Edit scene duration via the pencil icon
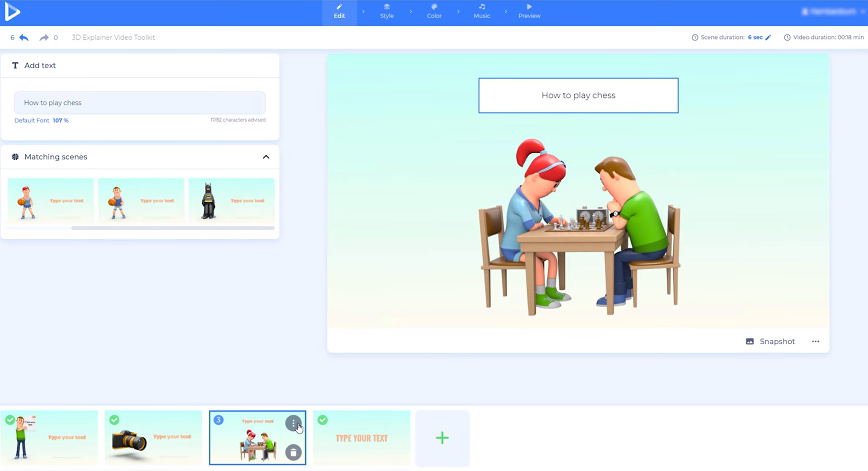The image size is (868, 471). click(768, 38)
